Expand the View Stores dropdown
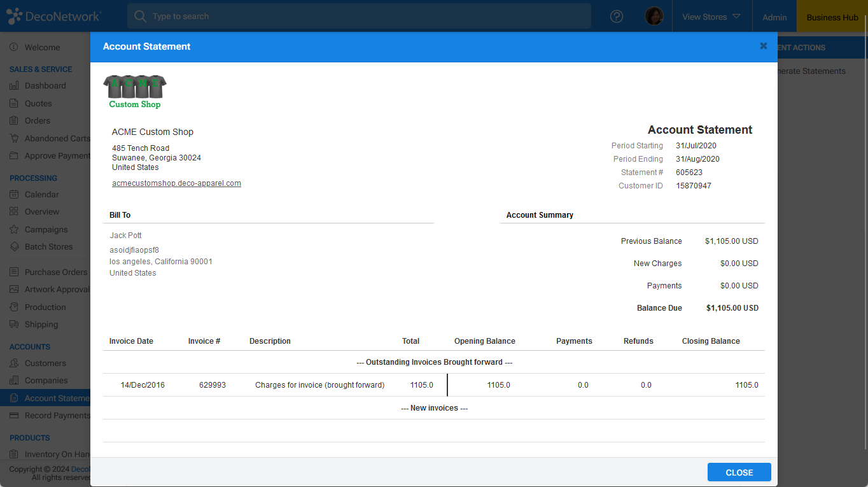 pos(711,17)
